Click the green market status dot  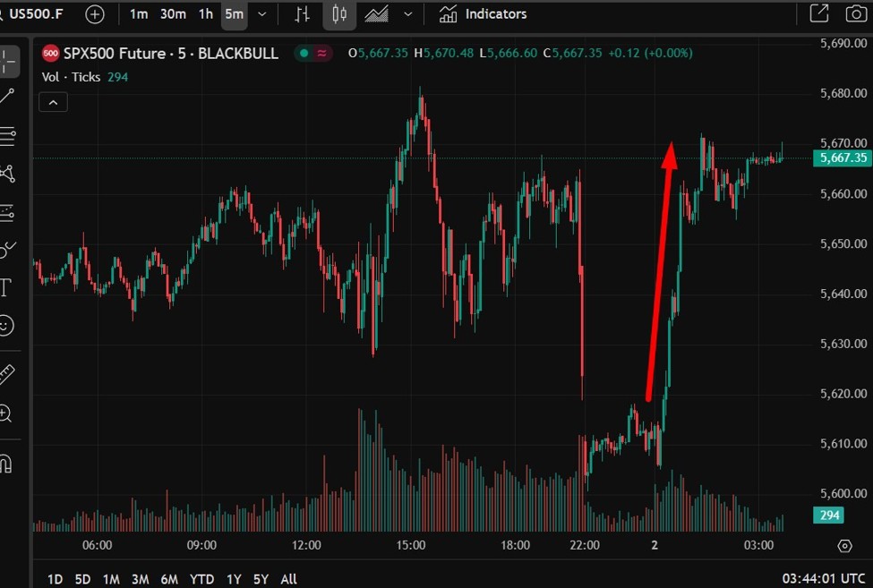click(x=304, y=54)
